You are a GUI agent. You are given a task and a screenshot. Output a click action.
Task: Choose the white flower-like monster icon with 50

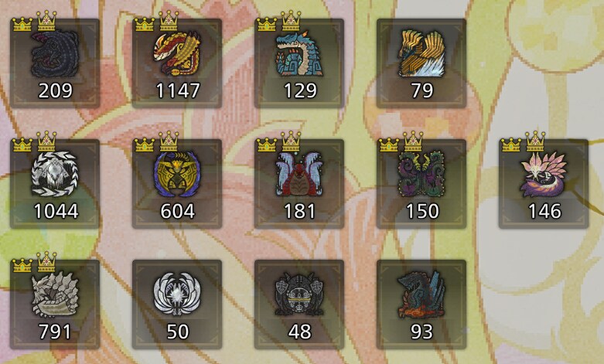pyautogui.click(x=177, y=294)
